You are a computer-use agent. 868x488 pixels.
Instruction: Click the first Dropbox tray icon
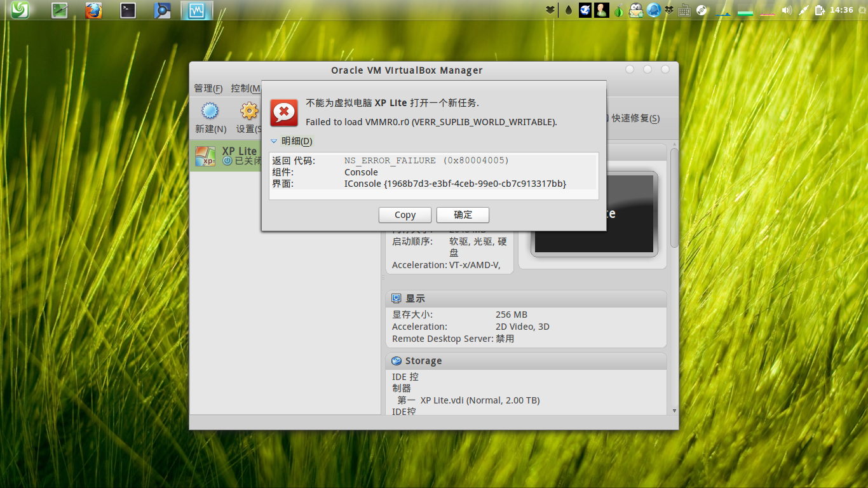[x=550, y=10]
